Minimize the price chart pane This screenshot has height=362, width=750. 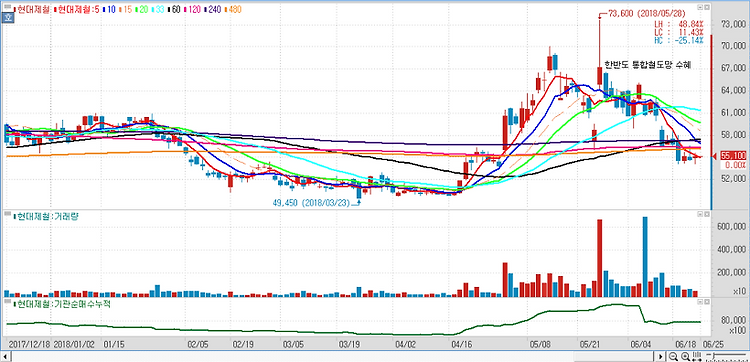[700, 7]
